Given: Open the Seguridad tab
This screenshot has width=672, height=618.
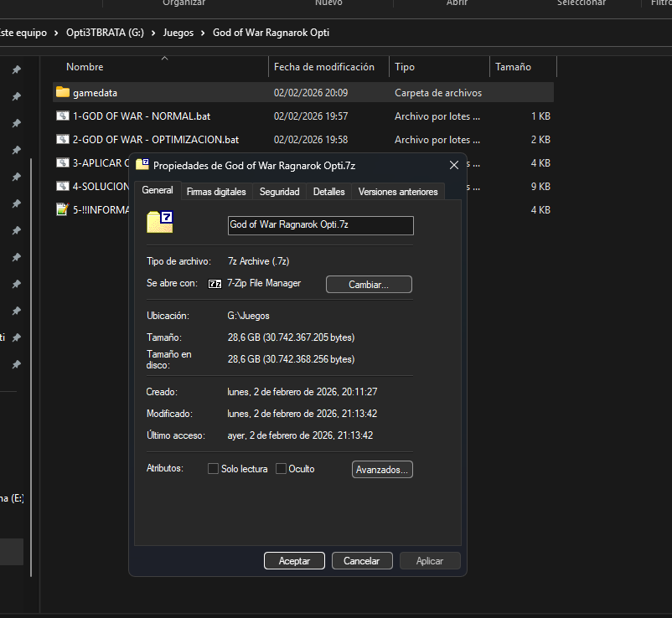Looking at the screenshot, I should pyautogui.click(x=279, y=192).
